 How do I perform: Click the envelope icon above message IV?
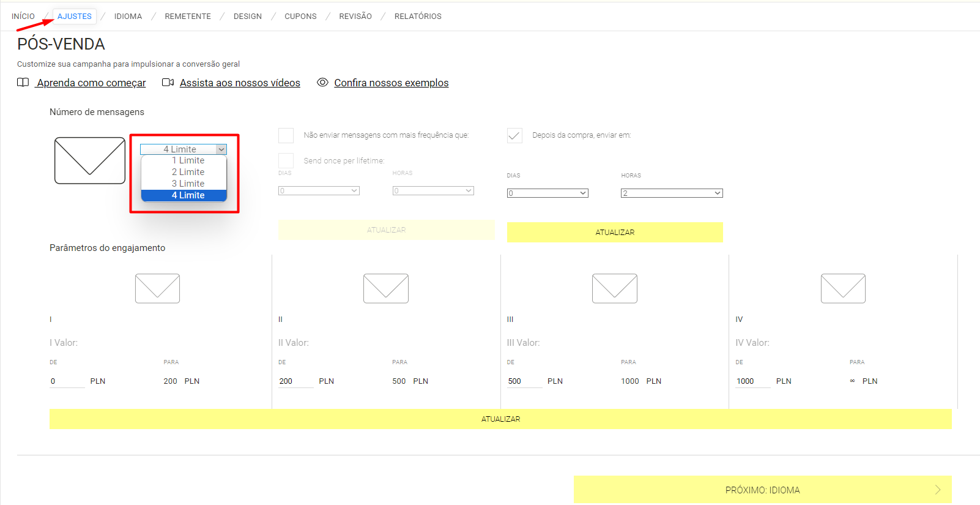point(843,288)
